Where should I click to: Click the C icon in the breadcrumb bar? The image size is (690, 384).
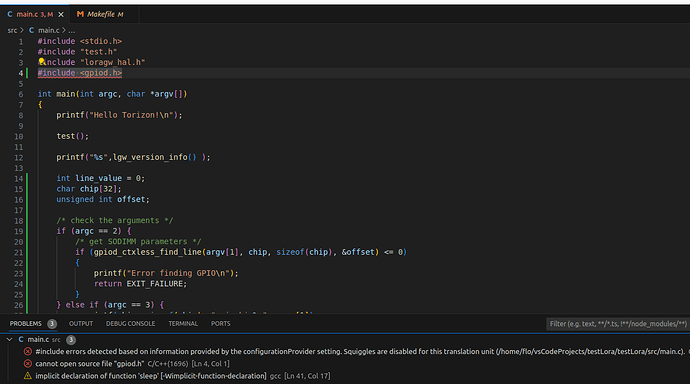tap(31, 30)
